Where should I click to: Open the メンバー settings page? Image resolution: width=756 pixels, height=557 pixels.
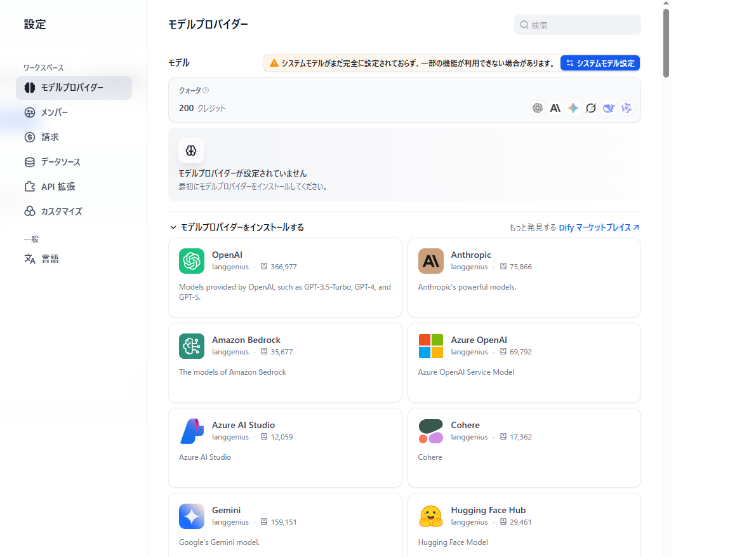coord(54,112)
